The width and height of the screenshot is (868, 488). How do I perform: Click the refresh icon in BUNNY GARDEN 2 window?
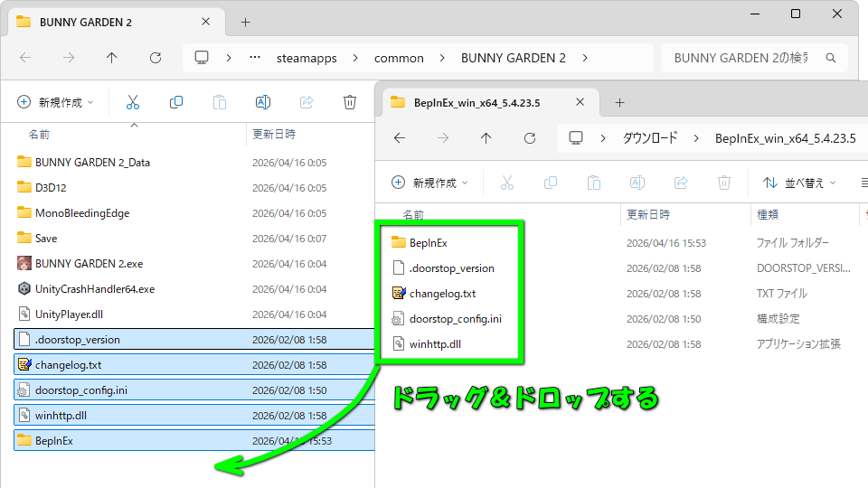point(156,58)
